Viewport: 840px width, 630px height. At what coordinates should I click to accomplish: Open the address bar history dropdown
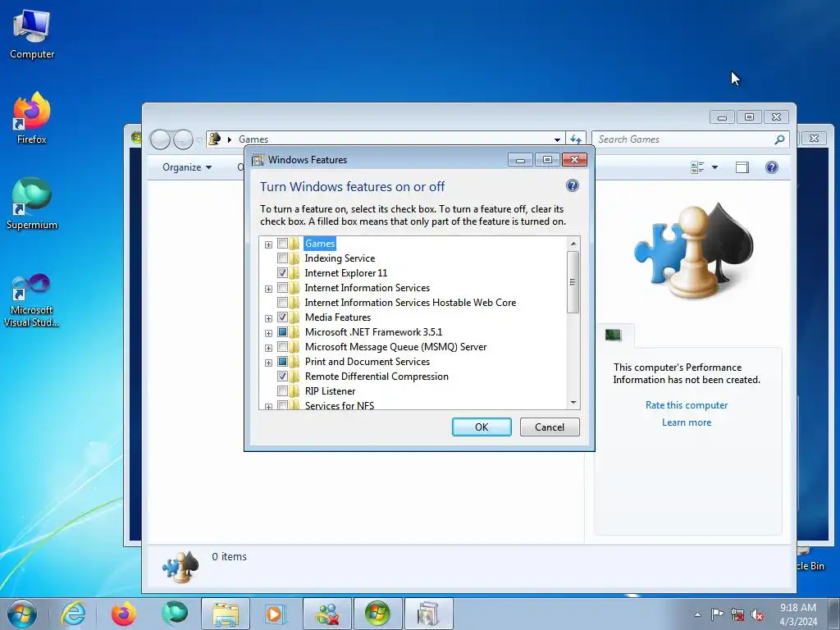click(557, 139)
